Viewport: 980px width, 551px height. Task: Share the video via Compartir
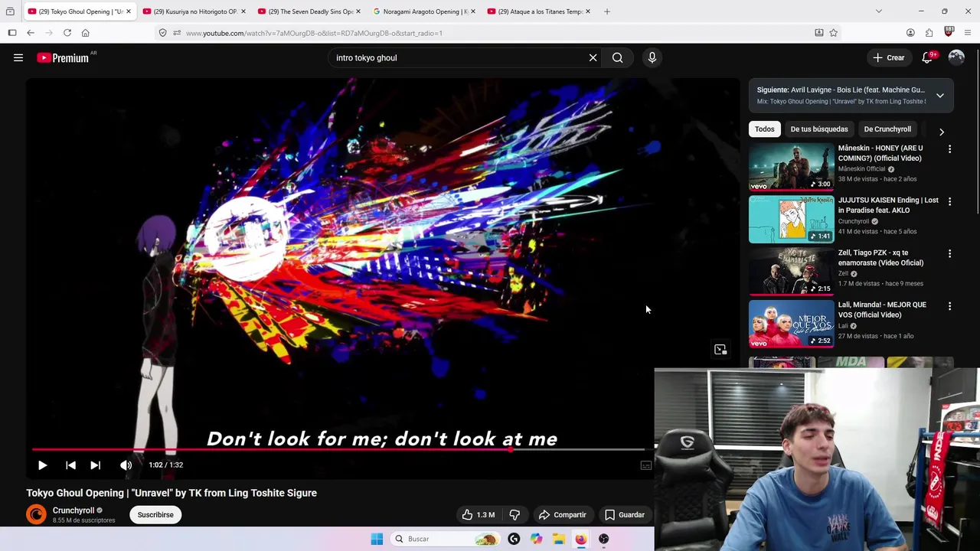click(562, 515)
